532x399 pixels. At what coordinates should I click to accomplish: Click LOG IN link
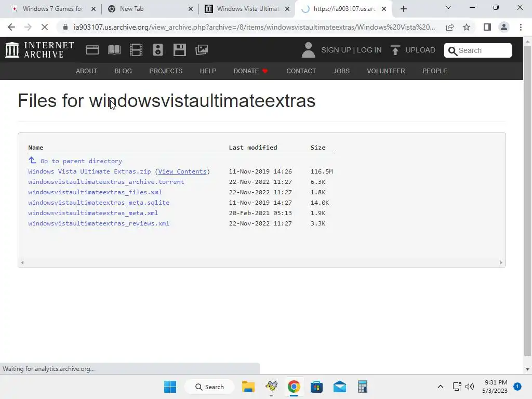[x=369, y=50]
